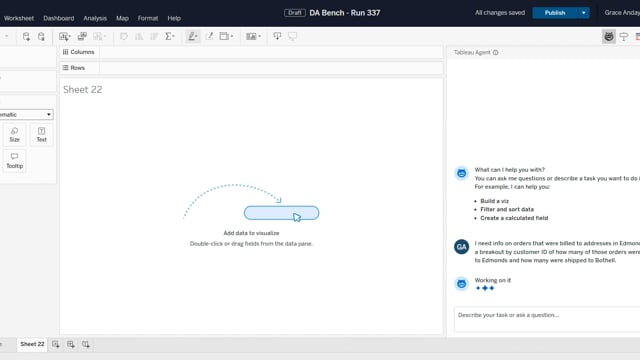Screen dimensions: 640x360
Task: Click the Describe your task input field
Action: click(x=547, y=319)
